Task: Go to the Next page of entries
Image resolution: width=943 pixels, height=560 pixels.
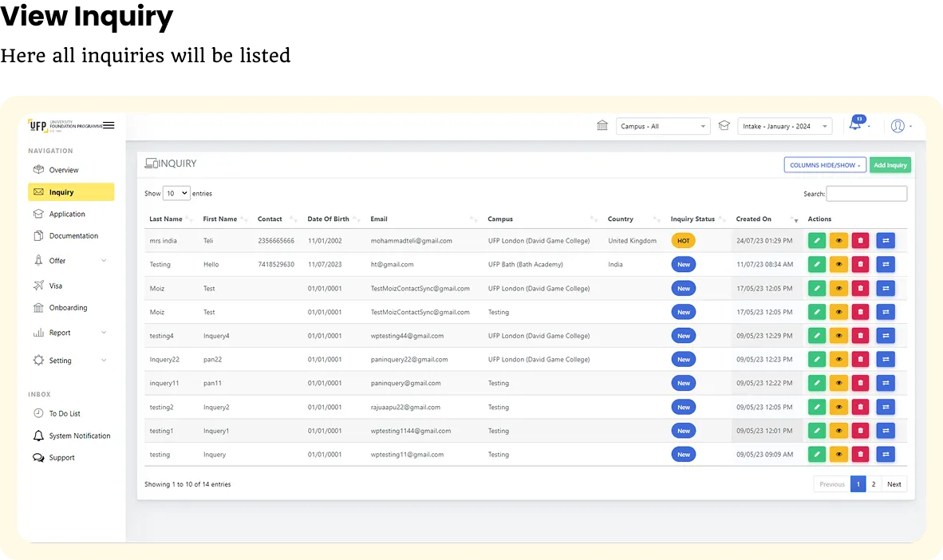Action: click(894, 484)
